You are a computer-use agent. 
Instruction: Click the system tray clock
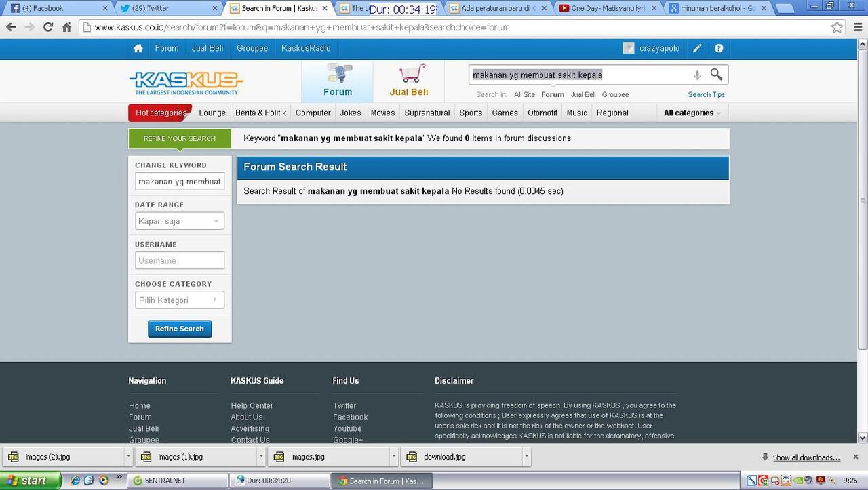click(x=851, y=481)
